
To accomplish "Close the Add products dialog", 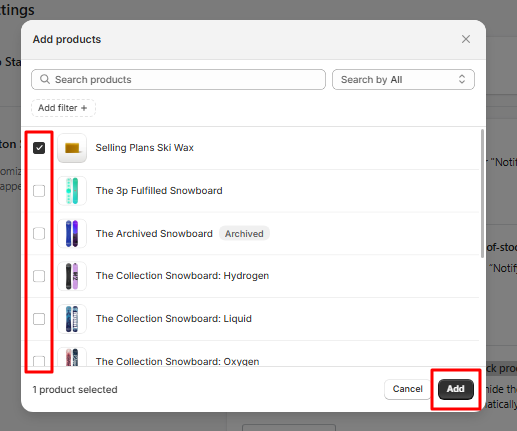I will (466, 39).
